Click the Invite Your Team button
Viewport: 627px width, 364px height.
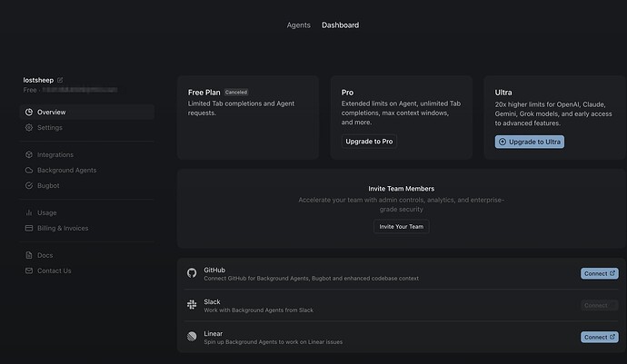(401, 227)
